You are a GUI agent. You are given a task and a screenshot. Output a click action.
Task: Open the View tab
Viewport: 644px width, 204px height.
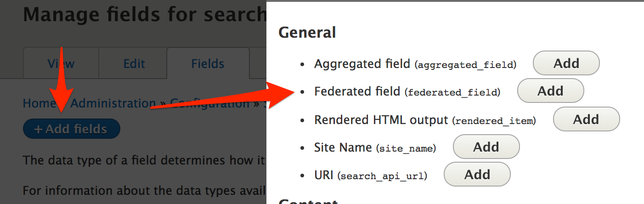[61, 63]
